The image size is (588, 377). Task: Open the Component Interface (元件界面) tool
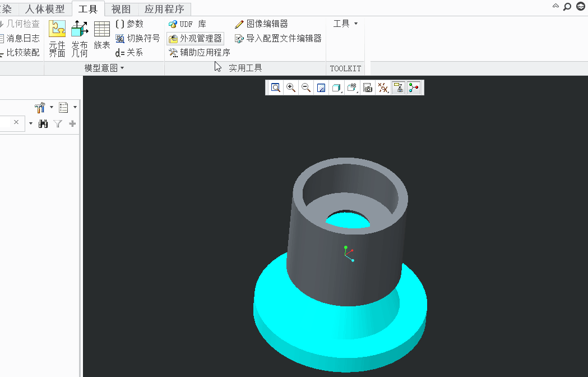tap(57, 39)
